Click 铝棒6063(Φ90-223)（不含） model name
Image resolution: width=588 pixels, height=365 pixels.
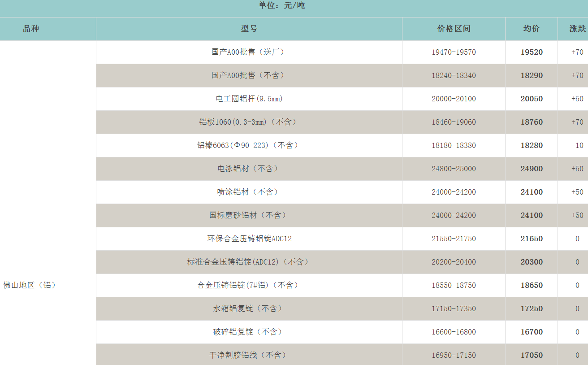[x=249, y=145]
